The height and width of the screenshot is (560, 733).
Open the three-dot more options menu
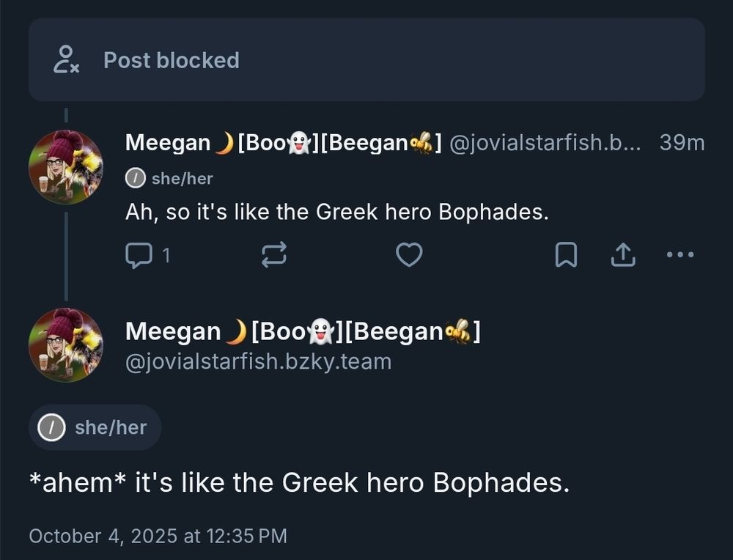tap(680, 255)
